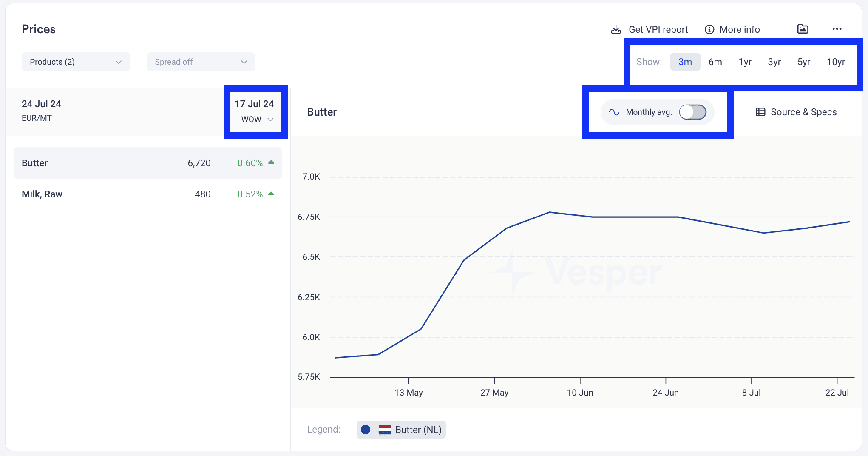Click the blue Butter (NL) legend dot

pyautogui.click(x=366, y=430)
